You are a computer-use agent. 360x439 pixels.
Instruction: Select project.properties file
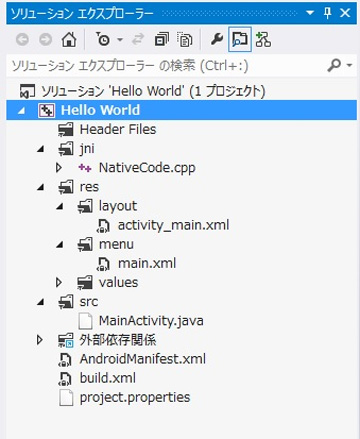pos(135,397)
